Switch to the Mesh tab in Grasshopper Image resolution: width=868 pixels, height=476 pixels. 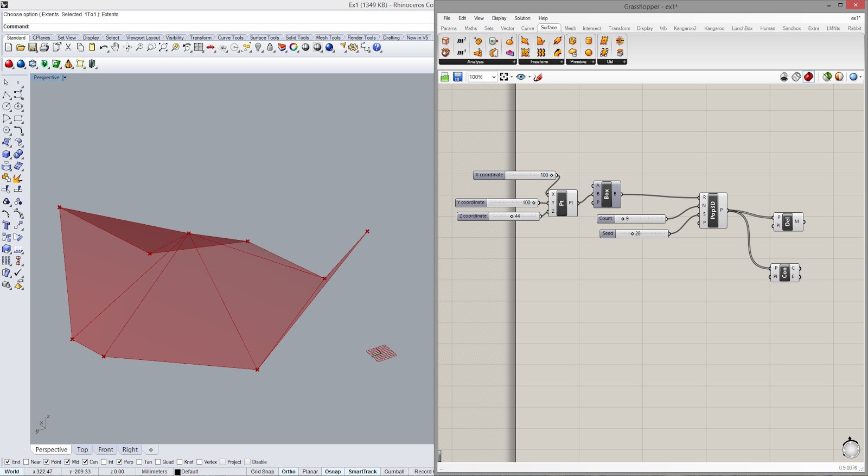(x=570, y=28)
